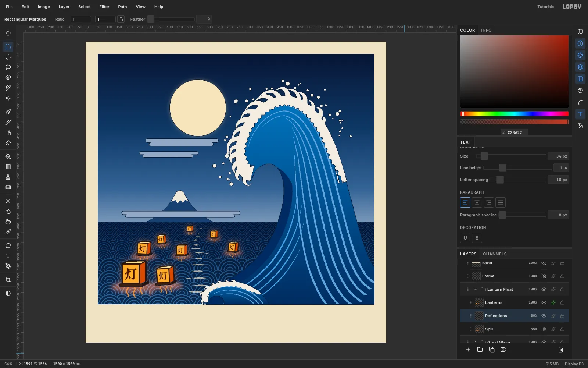The height and width of the screenshot is (368, 588).
Task: Select the Magic Wand tool
Action: point(8,88)
